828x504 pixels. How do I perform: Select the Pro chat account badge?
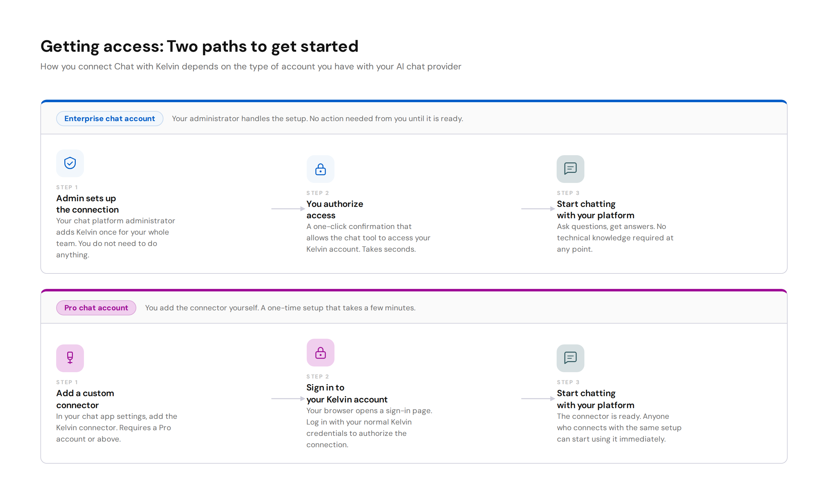point(96,308)
